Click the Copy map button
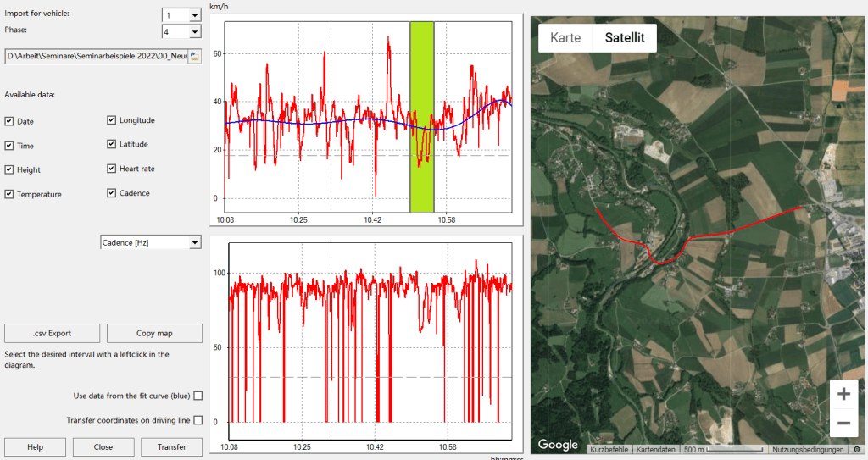The width and height of the screenshot is (868, 460). click(x=154, y=333)
